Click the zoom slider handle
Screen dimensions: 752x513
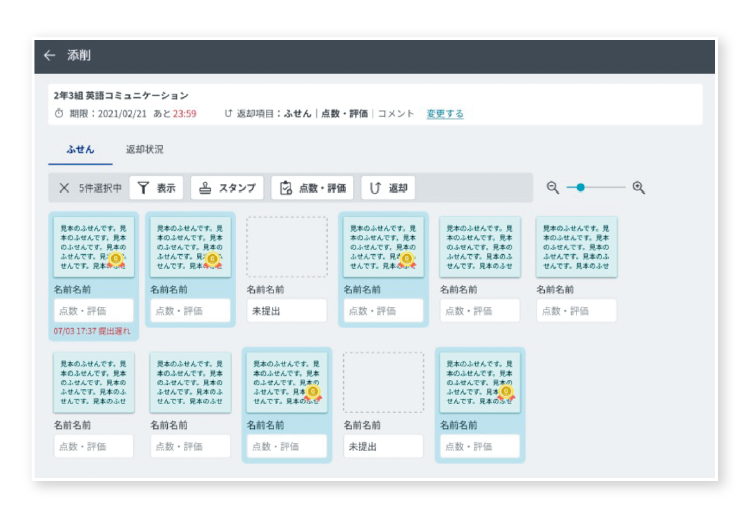click(x=580, y=187)
